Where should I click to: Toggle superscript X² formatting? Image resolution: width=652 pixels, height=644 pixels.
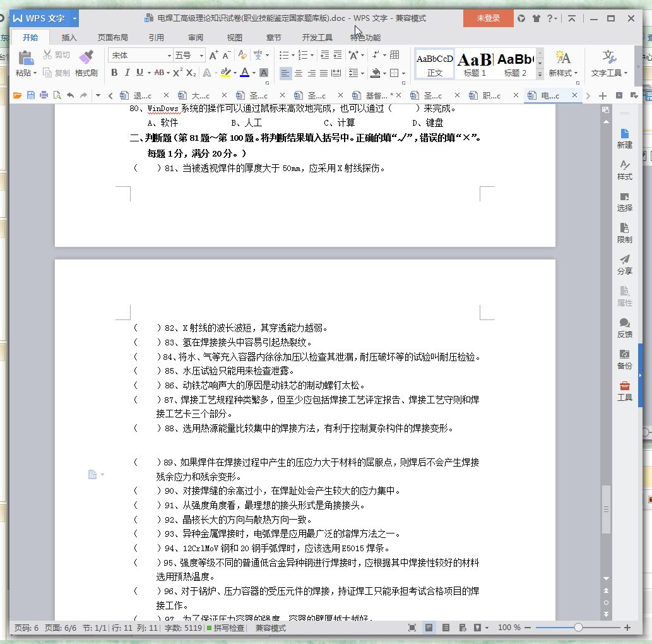tap(177, 73)
